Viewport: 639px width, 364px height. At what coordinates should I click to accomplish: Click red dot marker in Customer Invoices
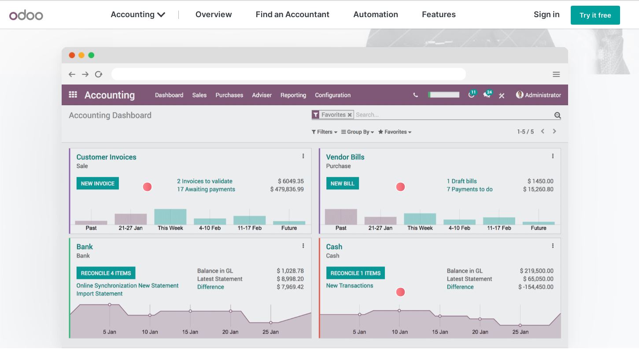[x=147, y=187]
